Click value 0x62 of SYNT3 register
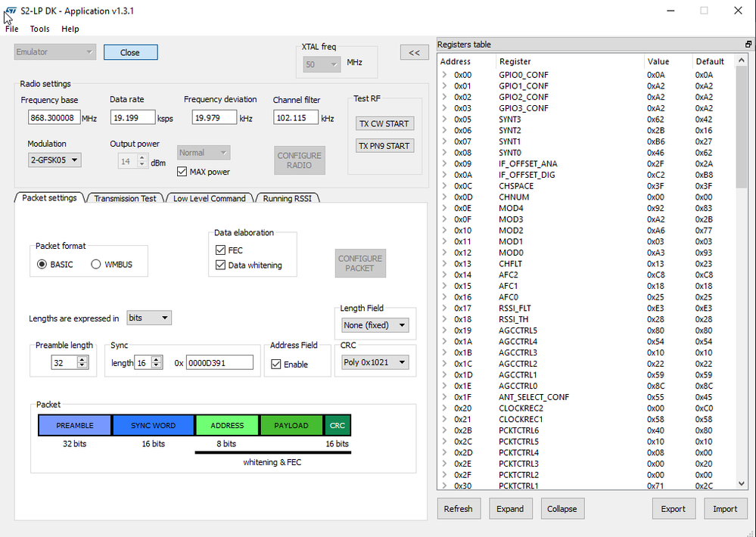 tap(655, 119)
